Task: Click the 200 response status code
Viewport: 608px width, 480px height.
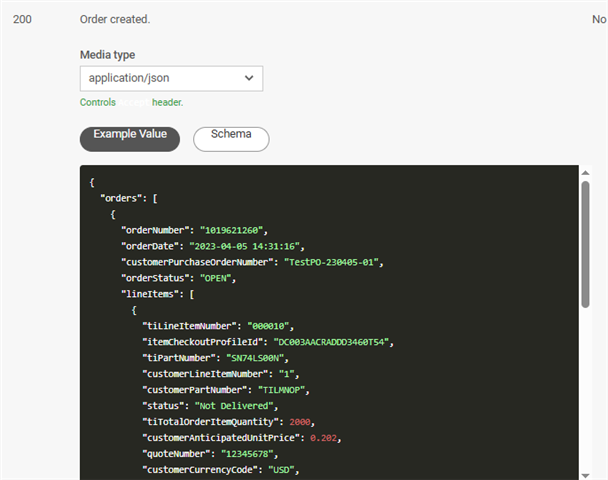Action: point(23,19)
